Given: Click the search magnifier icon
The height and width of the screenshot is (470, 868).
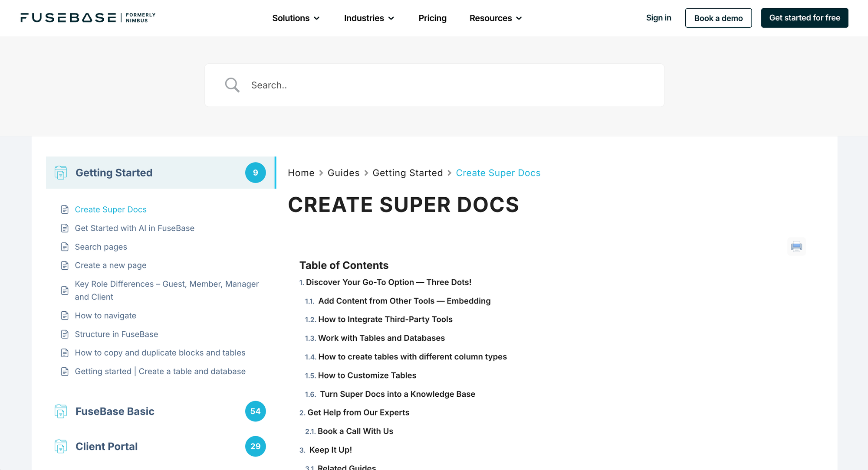Looking at the screenshot, I should pyautogui.click(x=232, y=85).
